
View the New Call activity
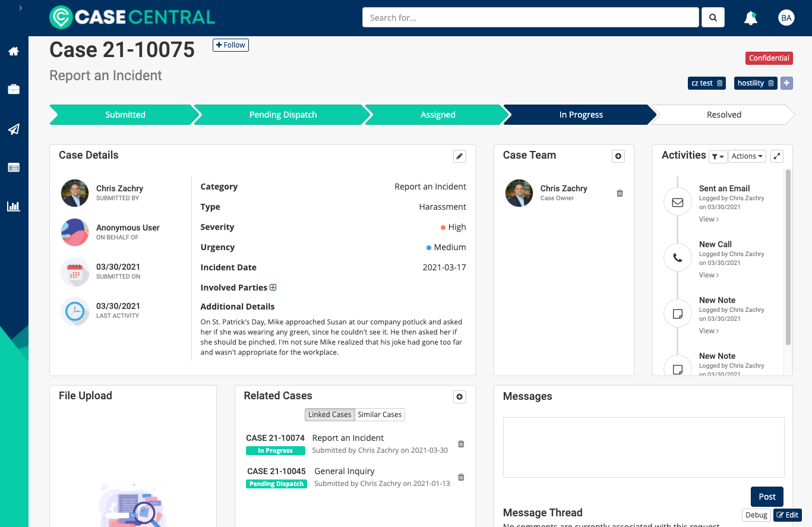pos(709,275)
